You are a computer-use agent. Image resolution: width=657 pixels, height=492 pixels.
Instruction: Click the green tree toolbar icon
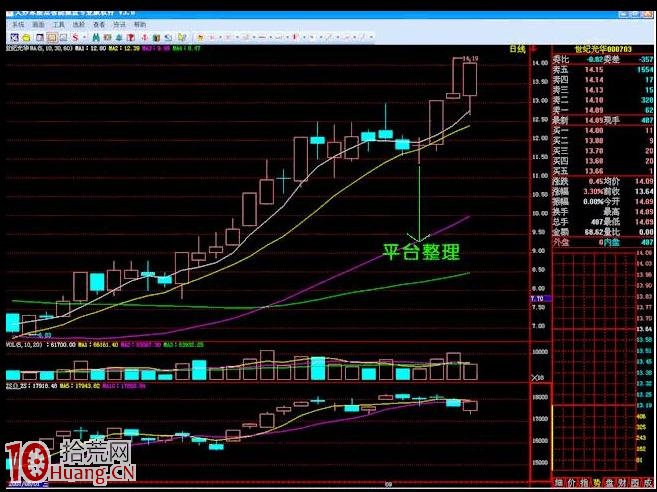[x=119, y=38]
